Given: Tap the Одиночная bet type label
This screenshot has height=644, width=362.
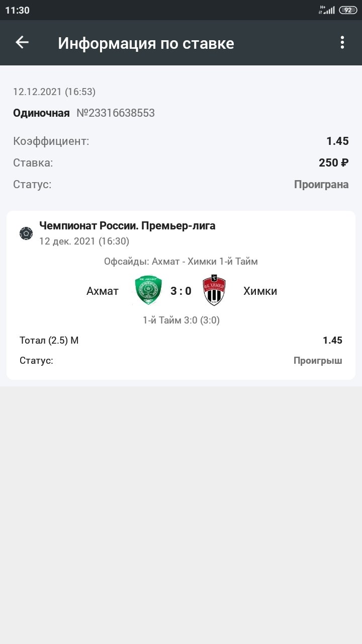Looking at the screenshot, I should [x=41, y=113].
